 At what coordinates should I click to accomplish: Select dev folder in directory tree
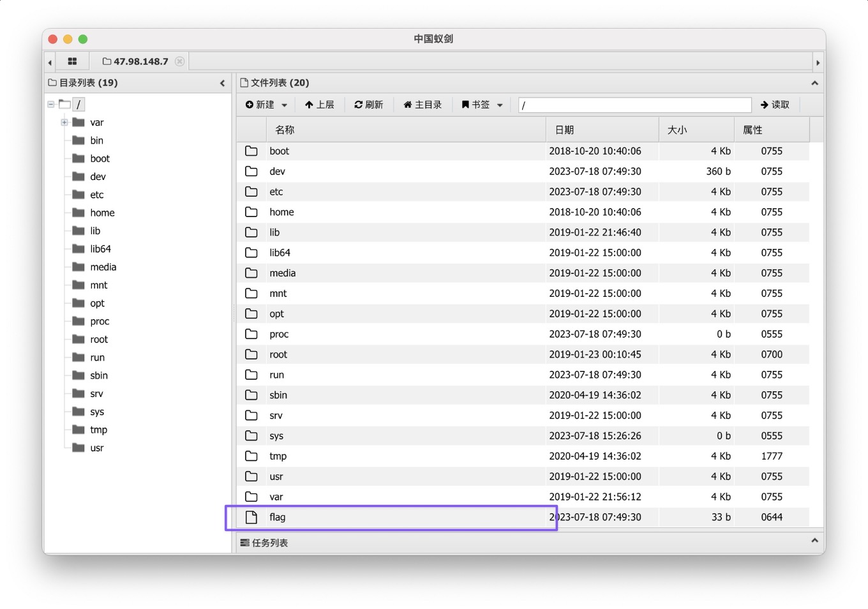coord(98,177)
